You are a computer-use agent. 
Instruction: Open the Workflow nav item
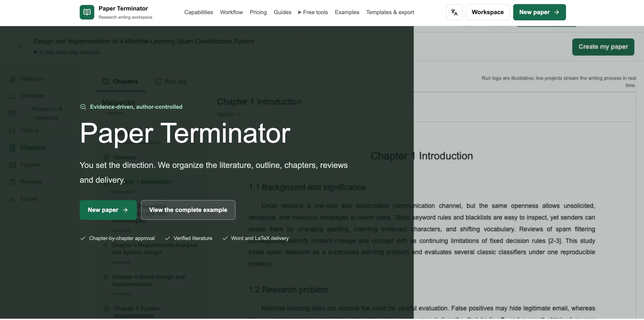231,12
